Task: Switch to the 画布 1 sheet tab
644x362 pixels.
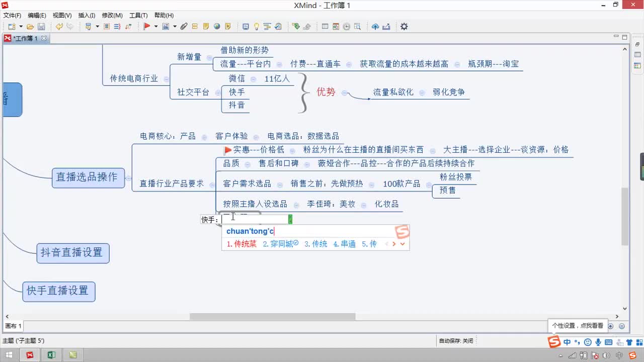Action: pyautogui.click(x=14, y=326)
